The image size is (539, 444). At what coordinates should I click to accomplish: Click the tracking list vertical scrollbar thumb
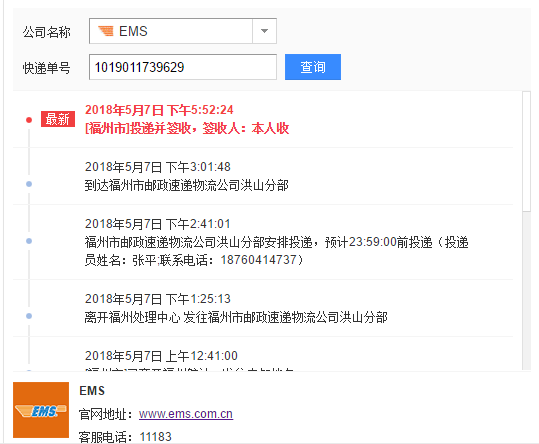point(526,151)
